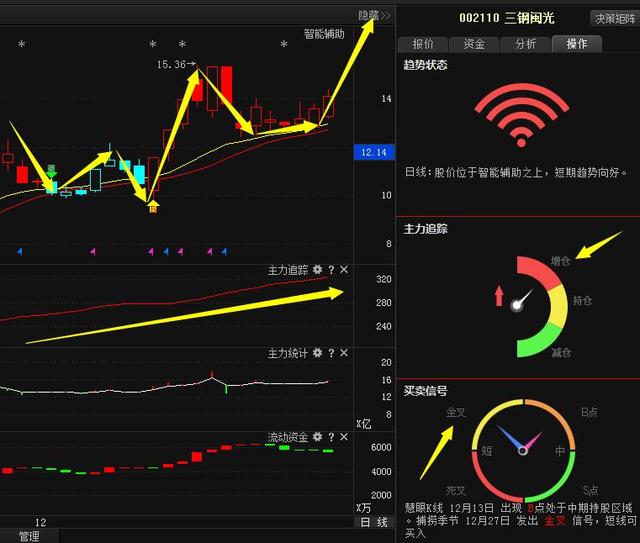Click the tall red candlestick near the peak
The width and height of the screenshot is (640, 543).
point(226,85)
